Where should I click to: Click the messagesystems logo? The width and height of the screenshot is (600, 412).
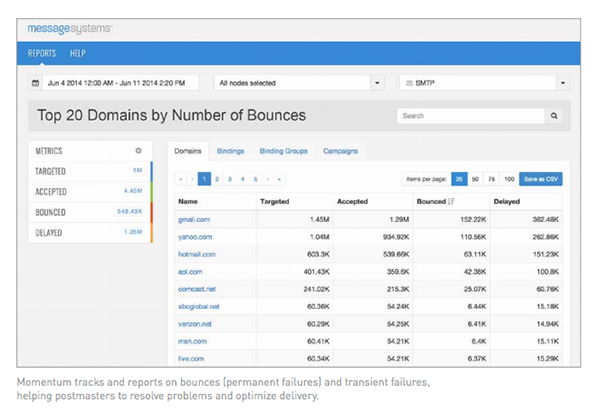69,29
